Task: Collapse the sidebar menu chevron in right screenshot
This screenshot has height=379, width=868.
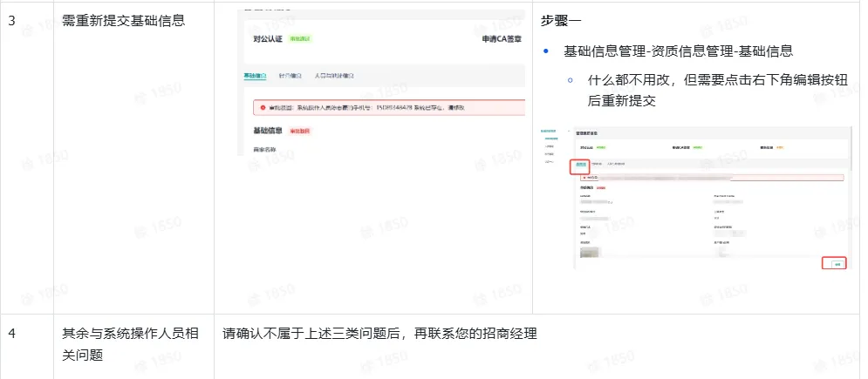Action: click(x=569, y=132)
